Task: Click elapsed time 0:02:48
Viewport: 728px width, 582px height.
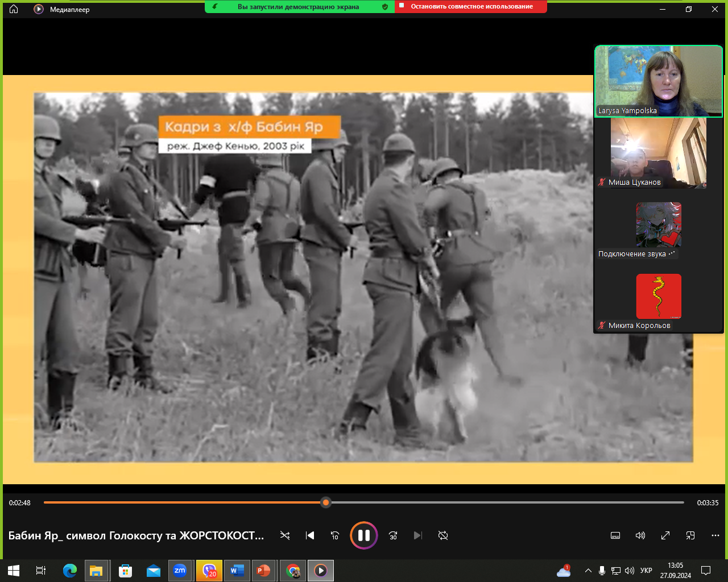Action: [20, 503]
